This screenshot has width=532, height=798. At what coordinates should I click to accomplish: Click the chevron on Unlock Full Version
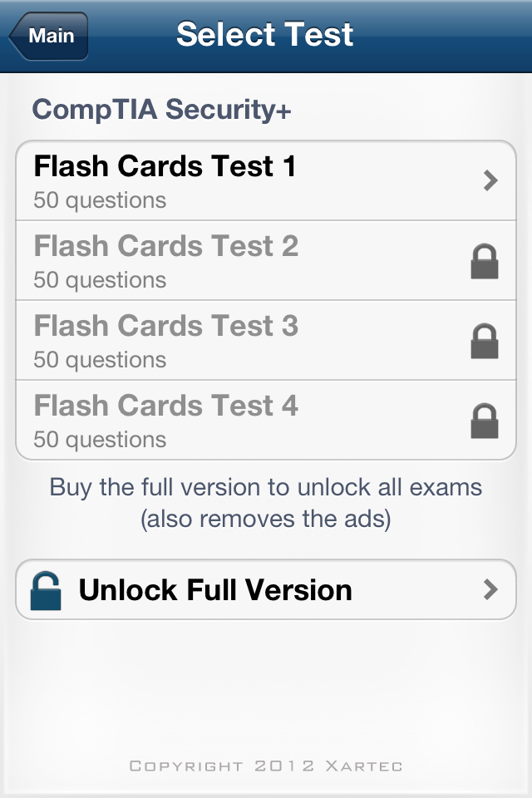pyautogui.click(x=490, y=590)
